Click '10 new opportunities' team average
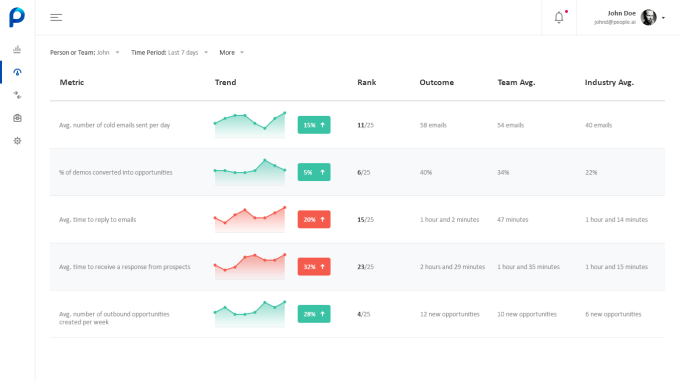Image resolution: width=680 pixels, height=382 pixels. pyautogui.click(x=526, y=314)
